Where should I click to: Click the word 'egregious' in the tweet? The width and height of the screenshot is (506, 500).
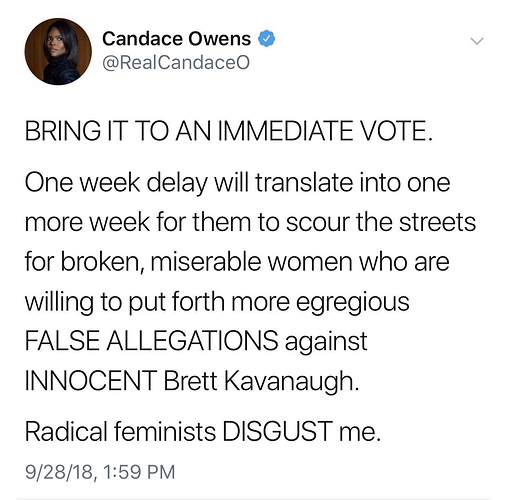click(353, 303)
